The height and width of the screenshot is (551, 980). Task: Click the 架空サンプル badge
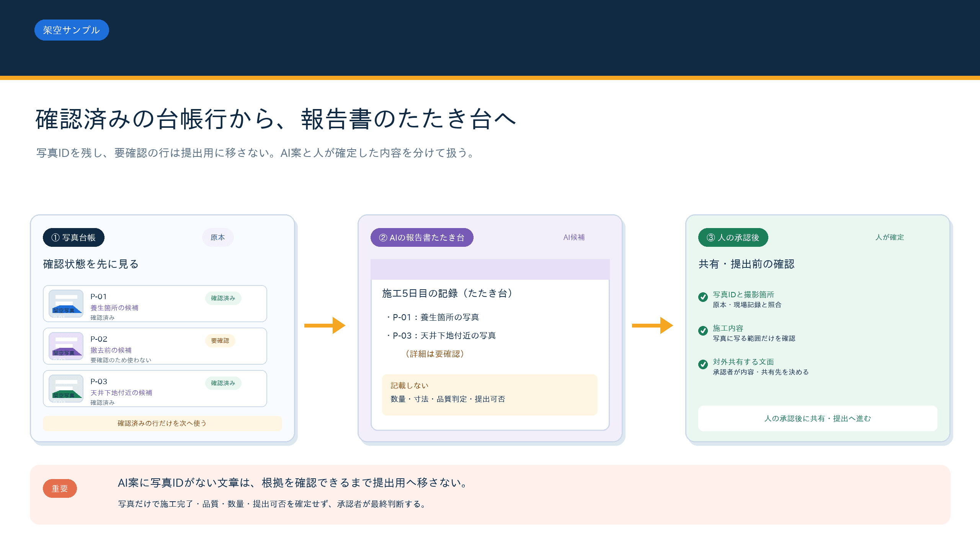[x=72, y=30]
